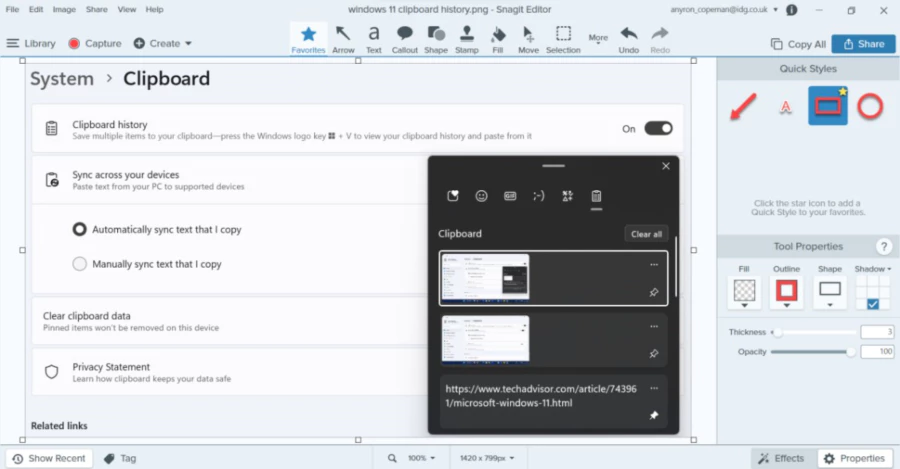
Task: Click the Tag button
Action: (x=120, y=458)
